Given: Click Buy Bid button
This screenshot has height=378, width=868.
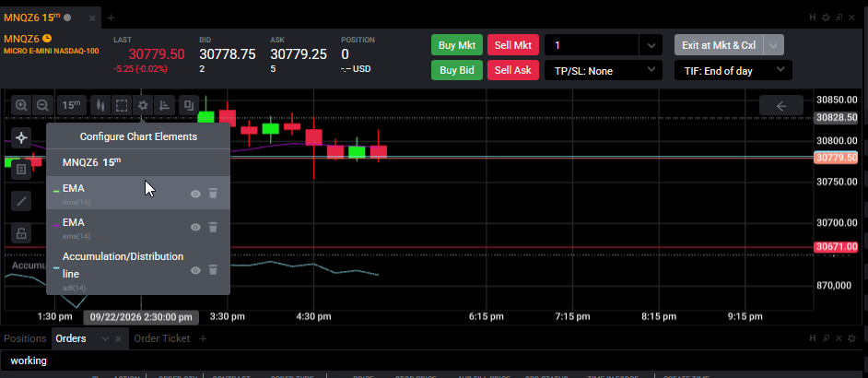Looking at the screenshot, I should tap(457, 70).
